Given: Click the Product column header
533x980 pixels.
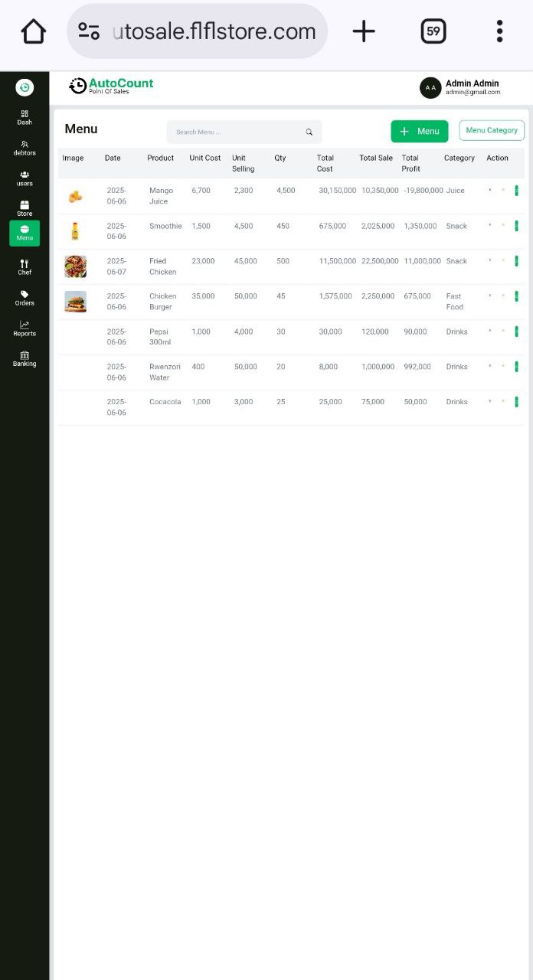Looking at the screenshot, I should (161, 158).
